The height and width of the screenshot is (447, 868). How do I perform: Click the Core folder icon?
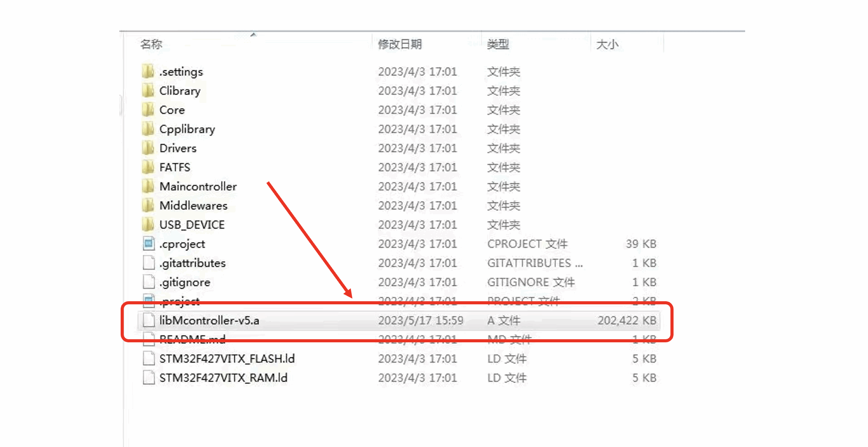click(x=148, y=110)
